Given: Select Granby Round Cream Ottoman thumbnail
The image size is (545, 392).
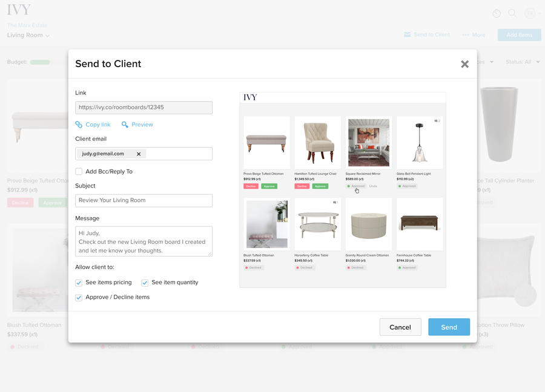Looking at the screenshot, I should coord(369,224).
